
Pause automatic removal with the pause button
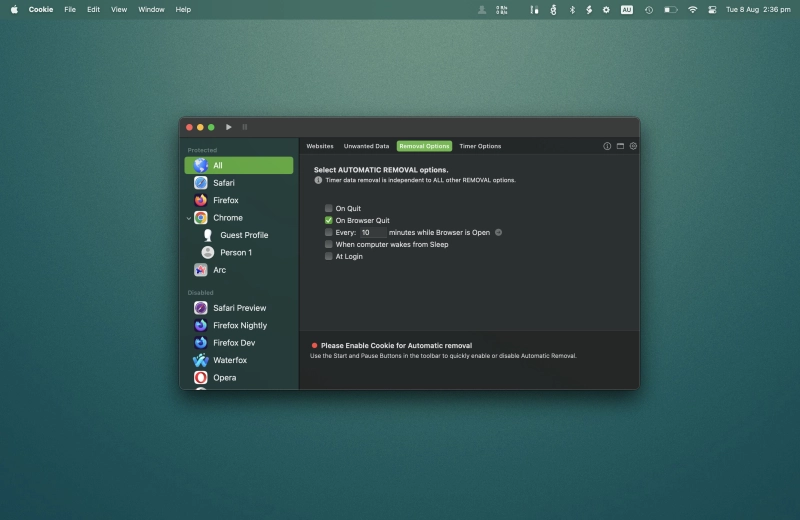click(x=244, y=127)
